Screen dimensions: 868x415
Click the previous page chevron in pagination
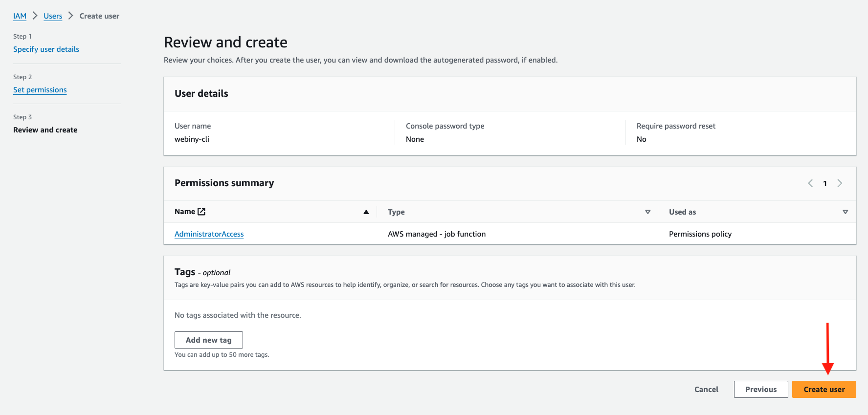(810, 183)
